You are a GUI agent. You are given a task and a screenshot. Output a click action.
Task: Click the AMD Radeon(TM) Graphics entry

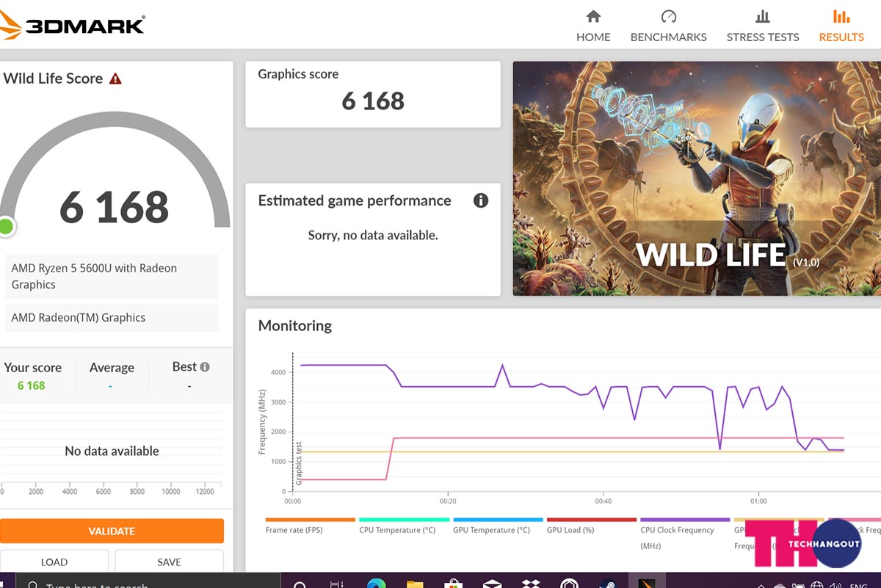point(112,318)
